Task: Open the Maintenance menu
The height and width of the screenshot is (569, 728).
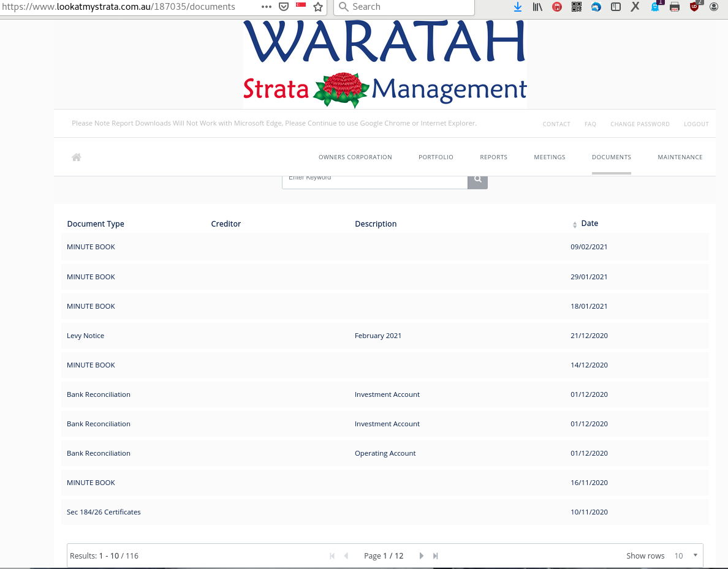Action: click(680, 157)
